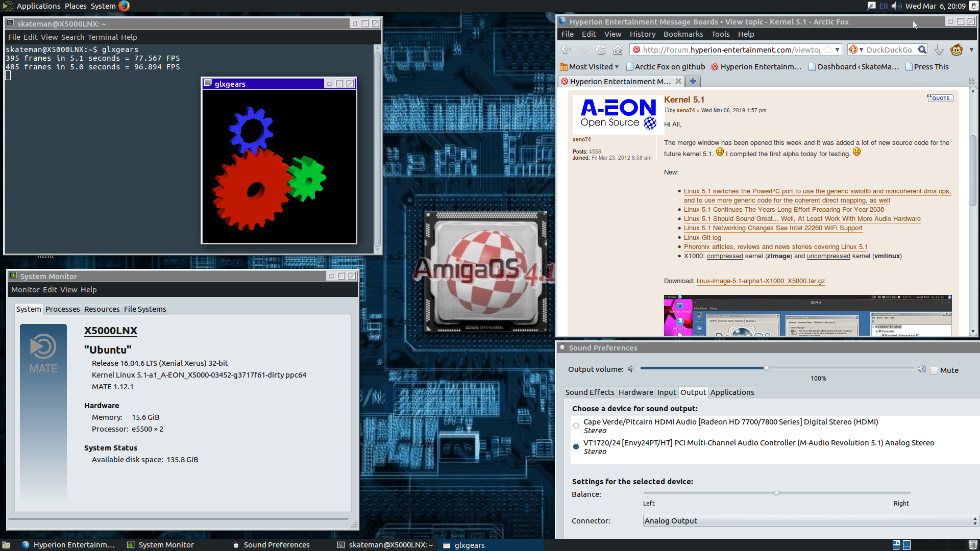Open the Places menu in top panel
Screen dimensions: 980x551
(x=76, y=6)
